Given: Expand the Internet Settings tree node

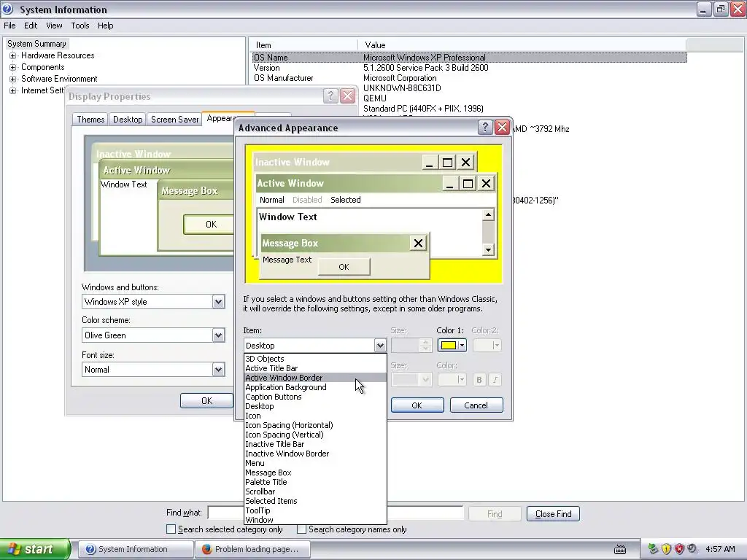Looking at the screenshot, I should point(13,90).
